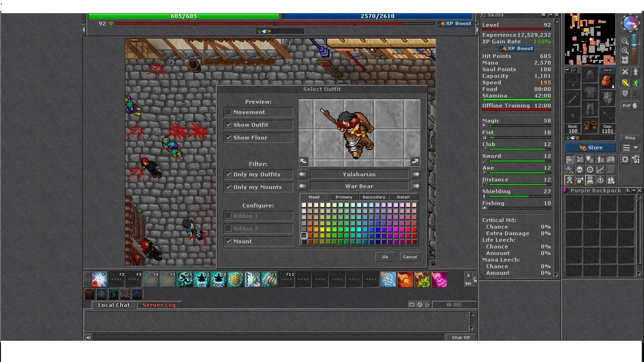Switch to previous outfit from Yalaharian
The image size is (644, 362).
[x=303, y=174]
